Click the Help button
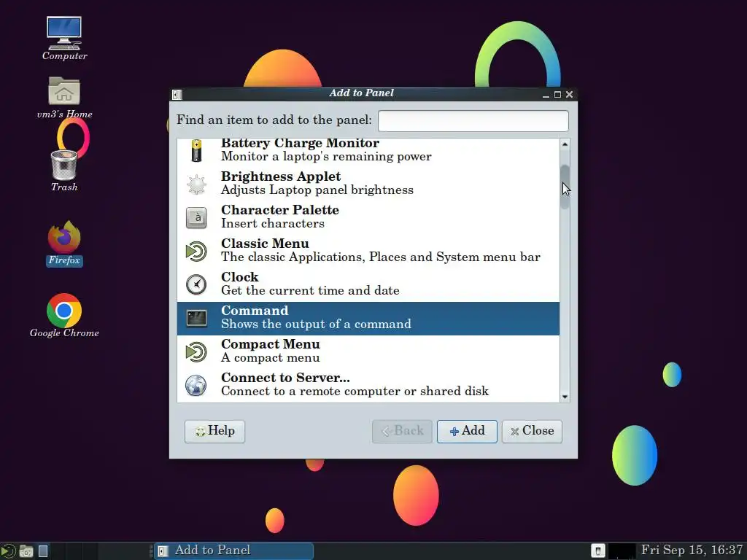 click(x=215, y=431)
